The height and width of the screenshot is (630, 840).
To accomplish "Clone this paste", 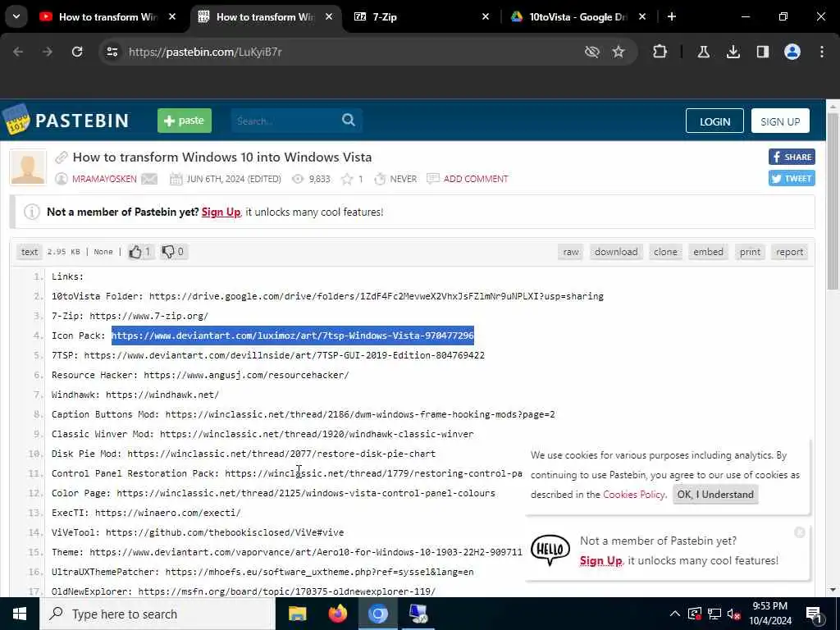I will point(665,252).
